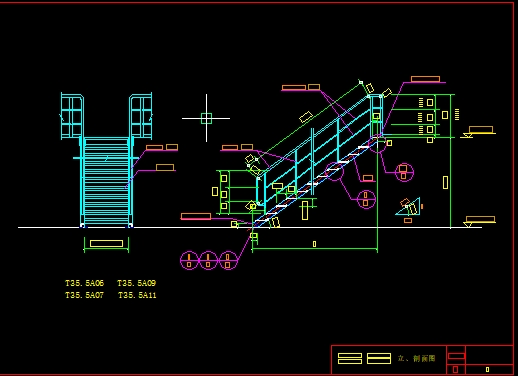Select the upper yellow elevation level marker
Screen dimensions: 518x376
tap(478, 131)
